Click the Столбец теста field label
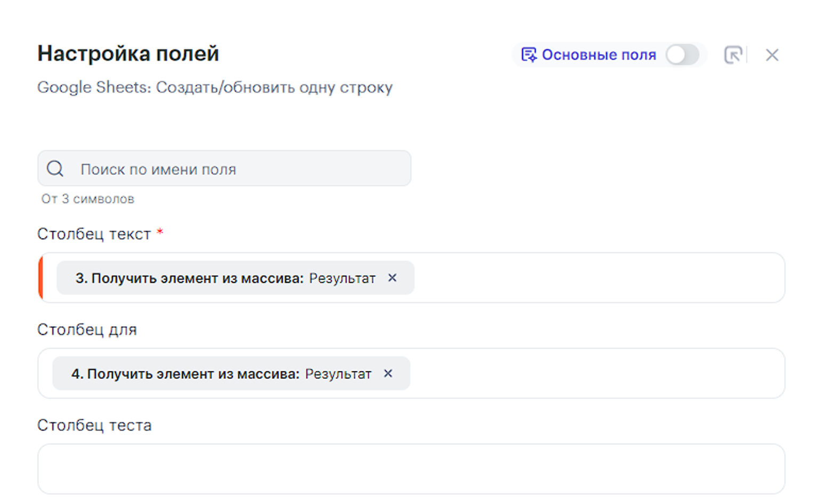This screenshot has height=504, width=815. pos(94,425)
